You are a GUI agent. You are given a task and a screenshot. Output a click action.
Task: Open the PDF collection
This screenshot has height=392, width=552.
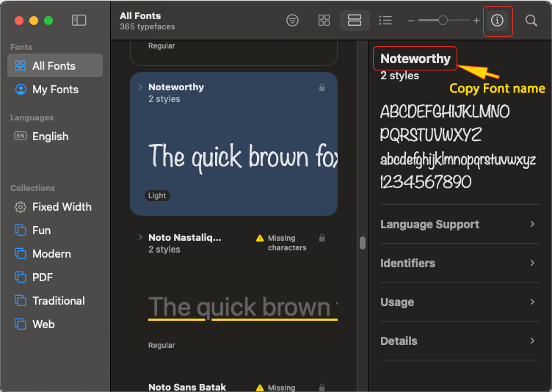coord(55,277)
